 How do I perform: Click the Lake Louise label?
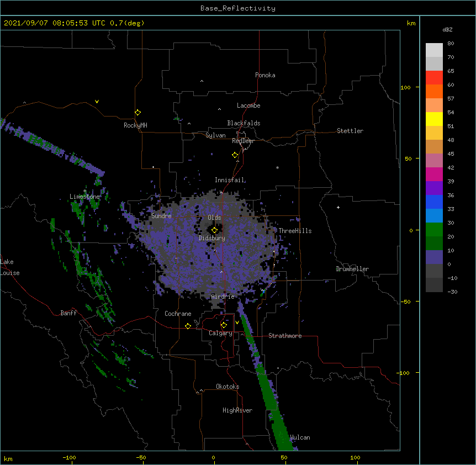click(9, 267)
